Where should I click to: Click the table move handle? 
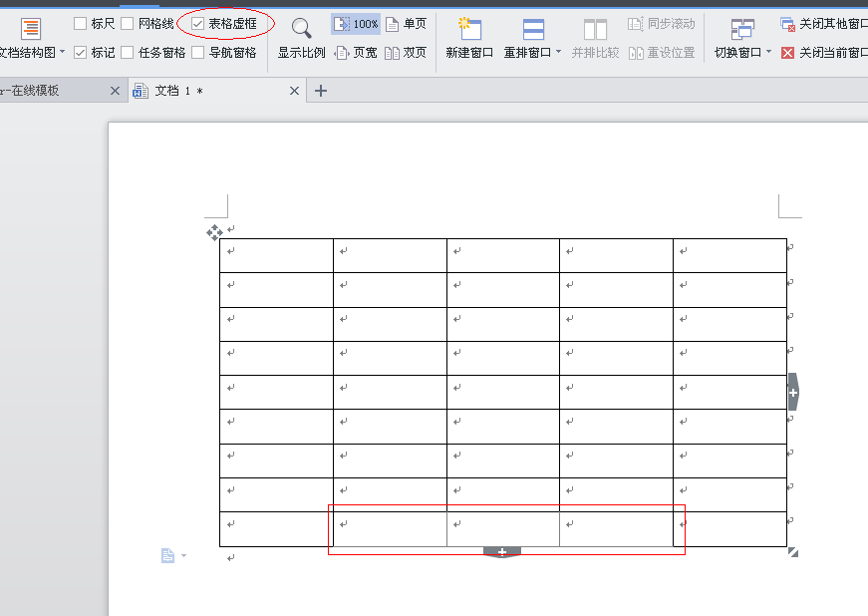pos(215,232)
